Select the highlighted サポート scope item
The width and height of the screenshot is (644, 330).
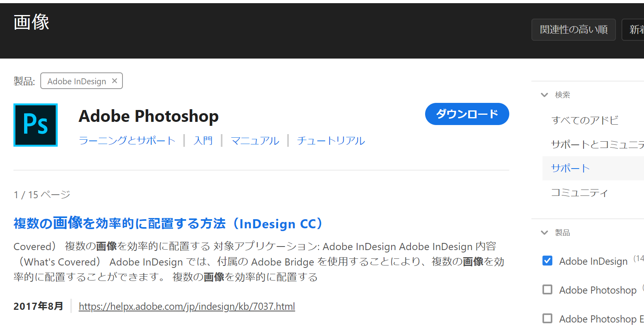tap(570, 169)
